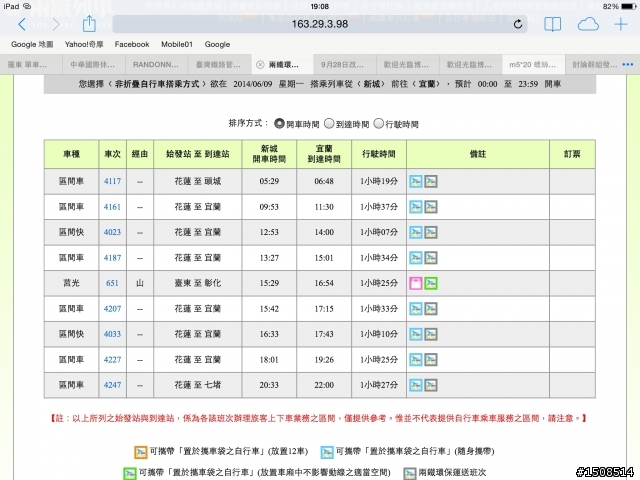
Task: Open the Mobile01 bookmark
Action: click(177, 44)
